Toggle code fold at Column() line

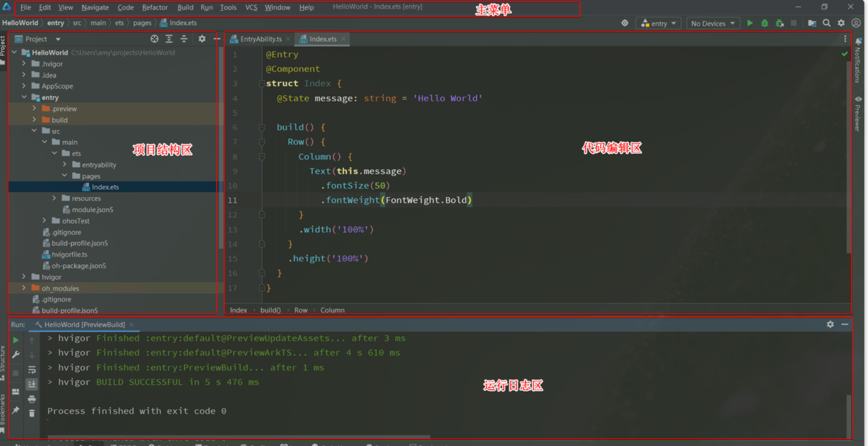(262, 156)
